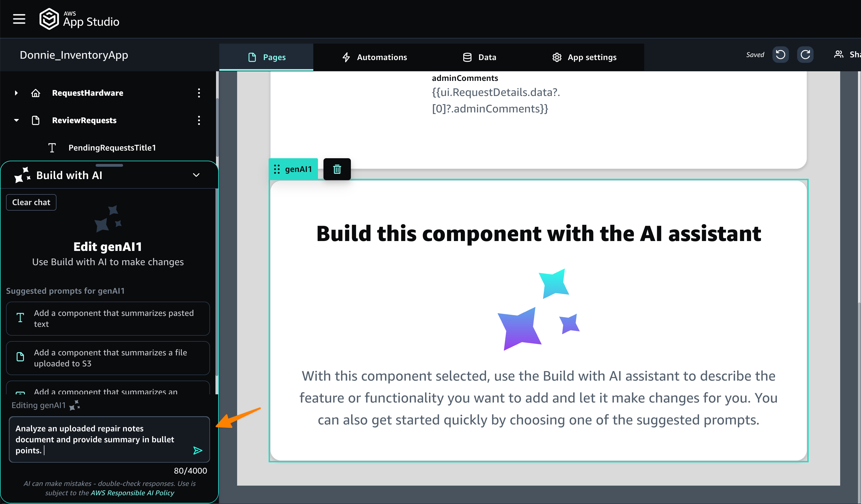This screenshot has height=504, width=861.
Task: Delete genAI1 with the trash icon
Action: (x=337, y=169)
